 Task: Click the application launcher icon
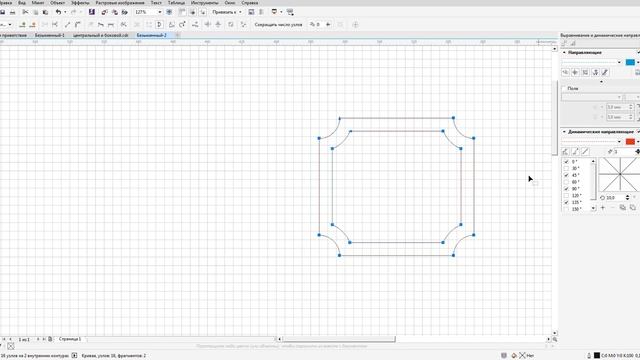290,12
